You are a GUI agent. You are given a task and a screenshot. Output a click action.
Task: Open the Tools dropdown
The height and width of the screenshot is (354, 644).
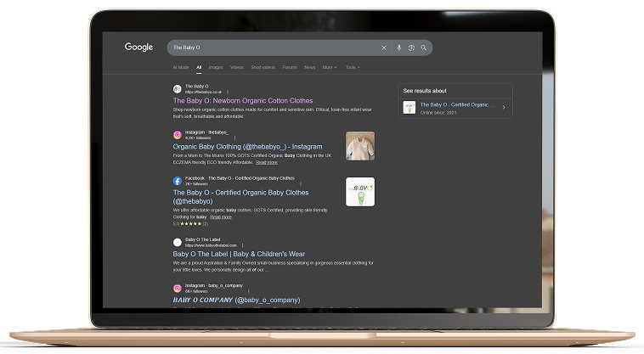point(352,67)
